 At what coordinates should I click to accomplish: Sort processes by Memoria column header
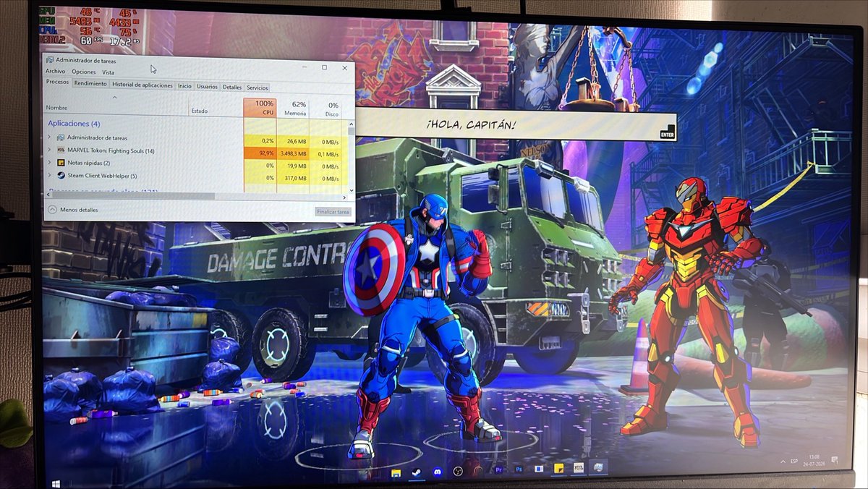click(293, 109)
